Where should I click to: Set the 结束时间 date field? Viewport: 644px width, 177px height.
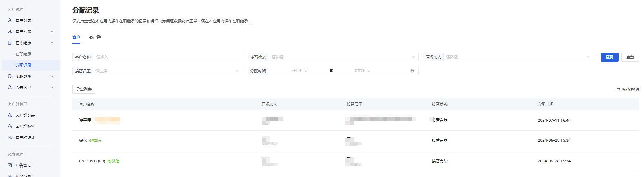tap(363, 71)
